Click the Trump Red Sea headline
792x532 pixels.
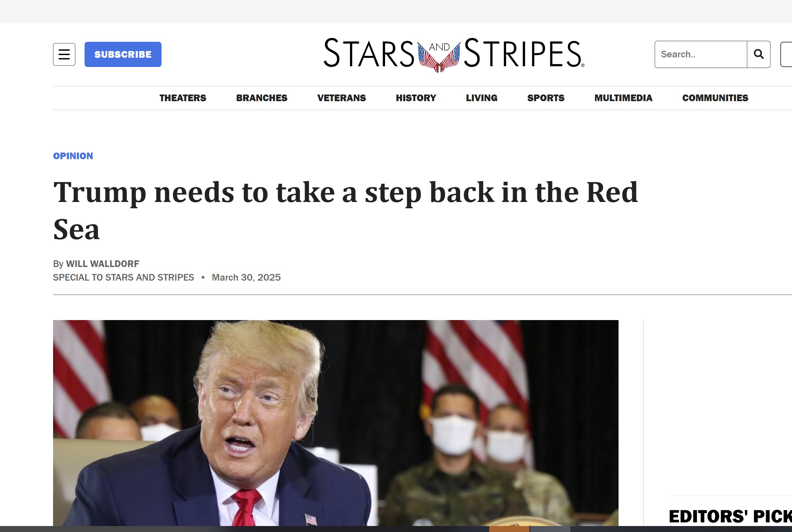tap(345, 210)
